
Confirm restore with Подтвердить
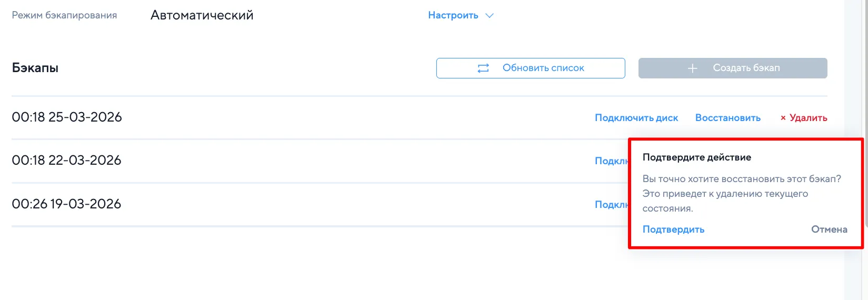[x=673, y=229]
